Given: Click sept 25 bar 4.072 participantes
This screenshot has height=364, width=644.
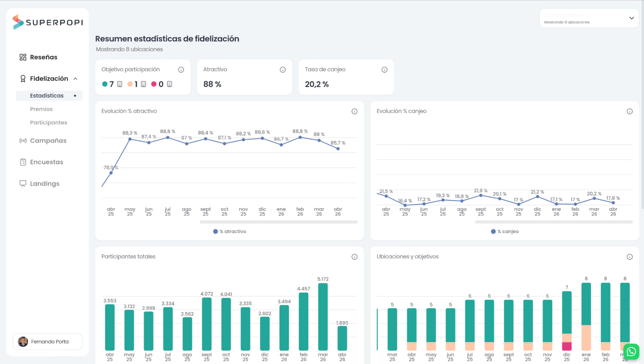Looking at the screenshot, I should 207,324.
